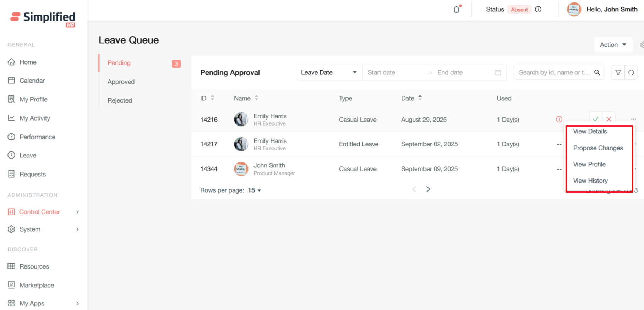Click the red warning icon on row 14216

[x=559, y=119]
